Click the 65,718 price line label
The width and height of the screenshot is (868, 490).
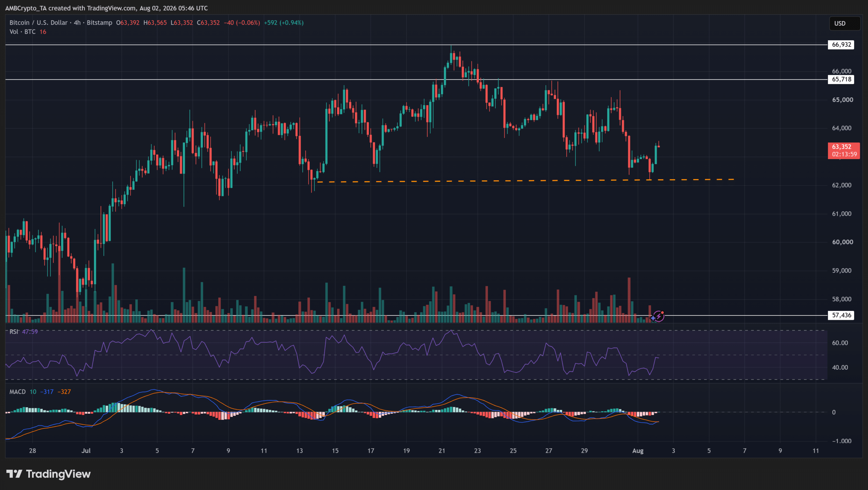pos(841,79)
